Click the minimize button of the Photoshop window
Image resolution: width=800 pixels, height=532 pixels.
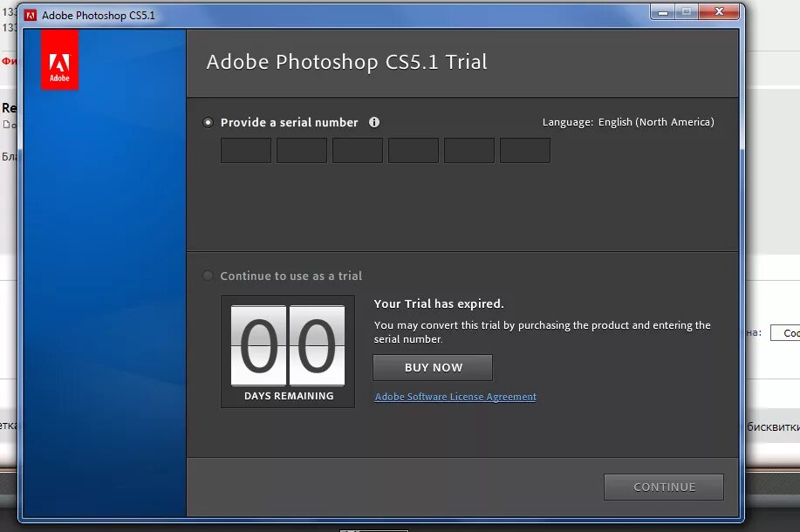tap(662, 11)
